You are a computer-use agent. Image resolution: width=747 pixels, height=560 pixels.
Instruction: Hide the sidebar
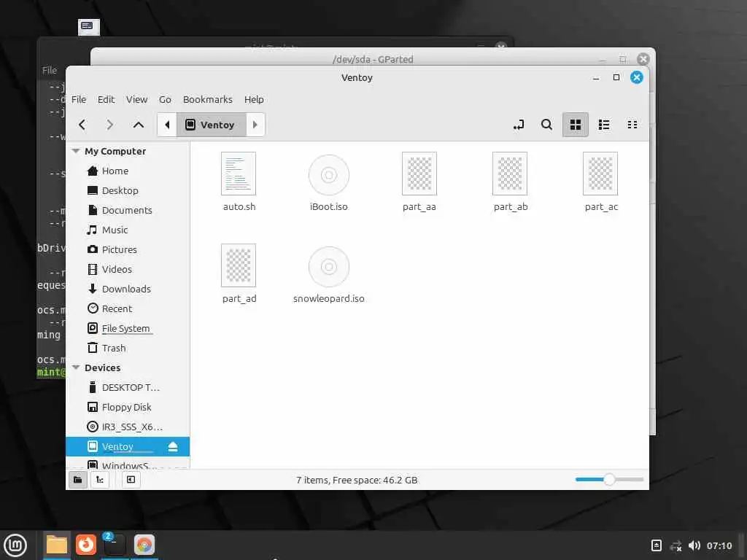pos(131,480)
